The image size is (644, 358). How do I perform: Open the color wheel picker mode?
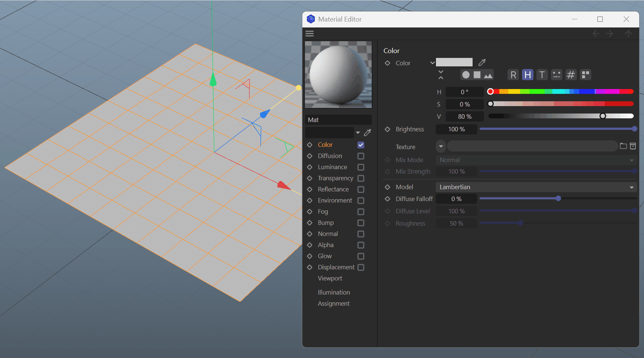pos(466,75)
